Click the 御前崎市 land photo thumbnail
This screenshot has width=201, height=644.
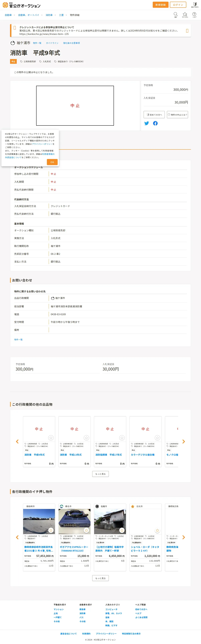pos(39,521)
